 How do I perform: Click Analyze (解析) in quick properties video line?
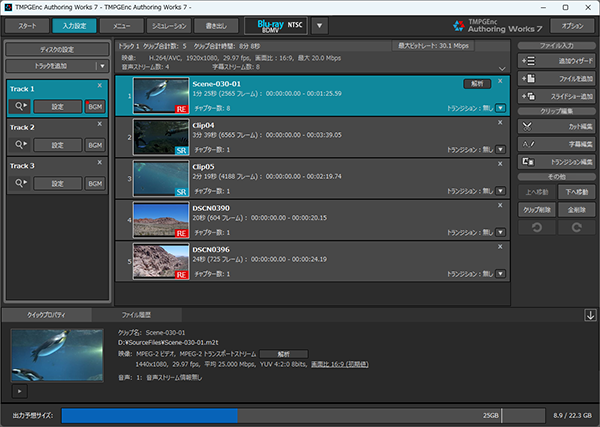click(284, 354)
